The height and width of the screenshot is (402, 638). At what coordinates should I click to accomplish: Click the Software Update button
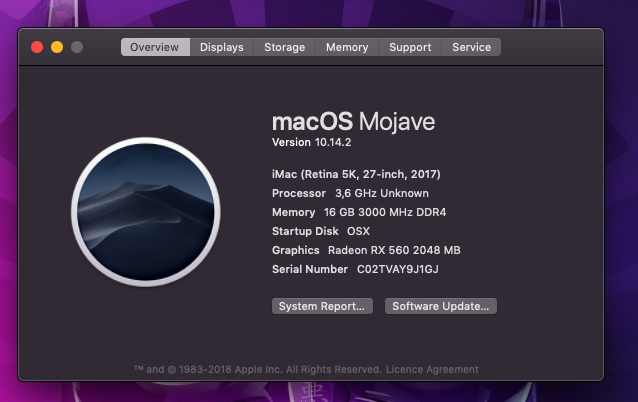(440, 306)
